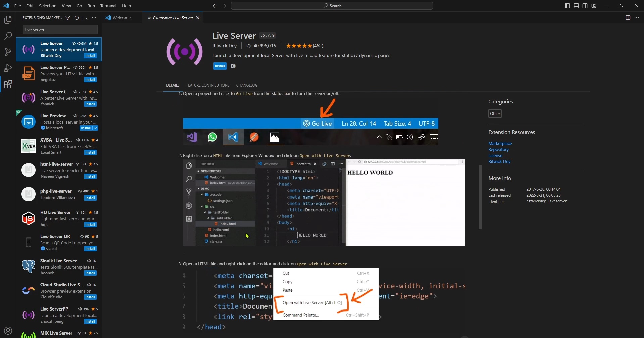Select Live Preview extension by Microsoft

59,122
